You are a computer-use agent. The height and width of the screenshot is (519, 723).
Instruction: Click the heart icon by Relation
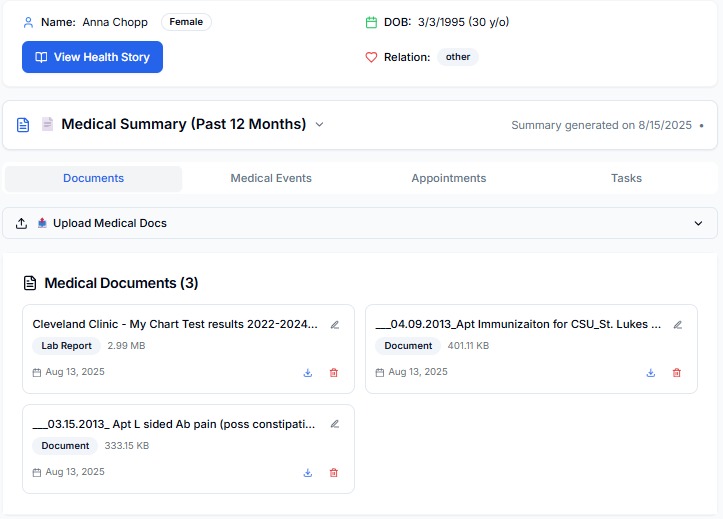pos(371,57)
